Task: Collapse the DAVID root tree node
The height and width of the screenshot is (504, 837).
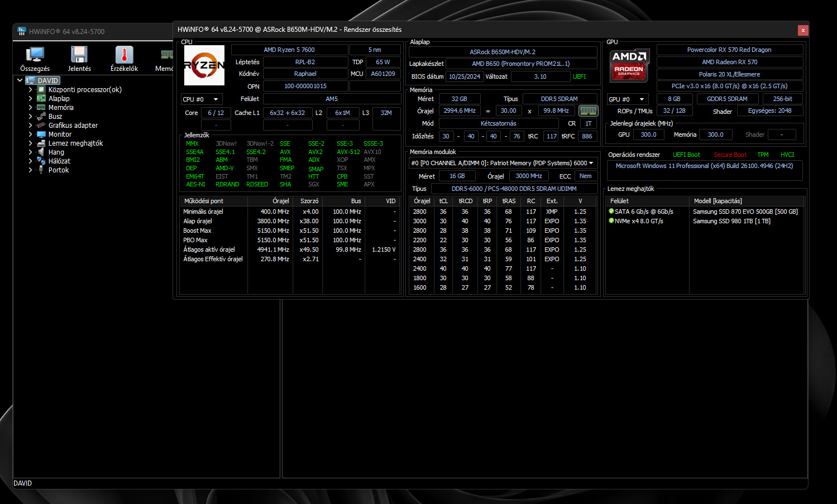Action: coord(20,80)
